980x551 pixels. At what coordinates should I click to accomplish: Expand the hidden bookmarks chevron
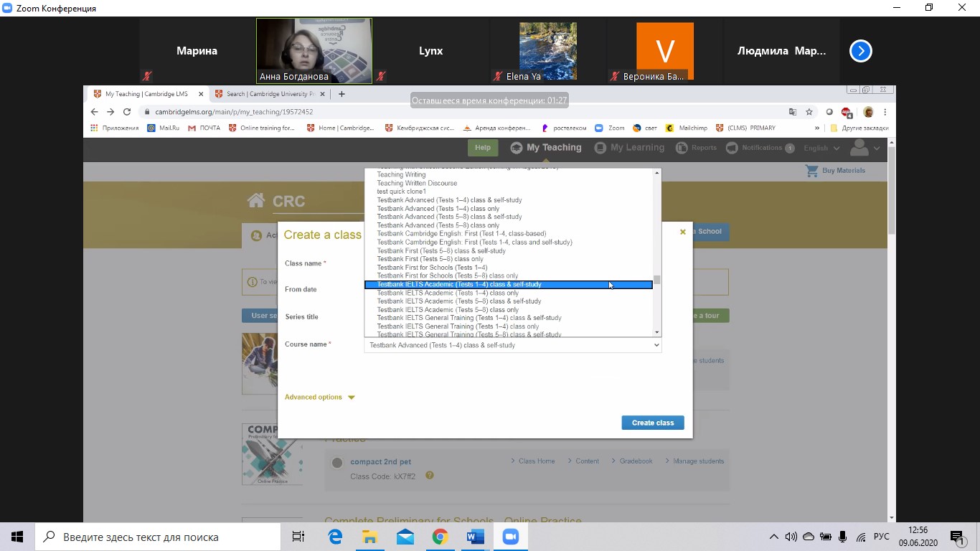[x=817, y=128]
